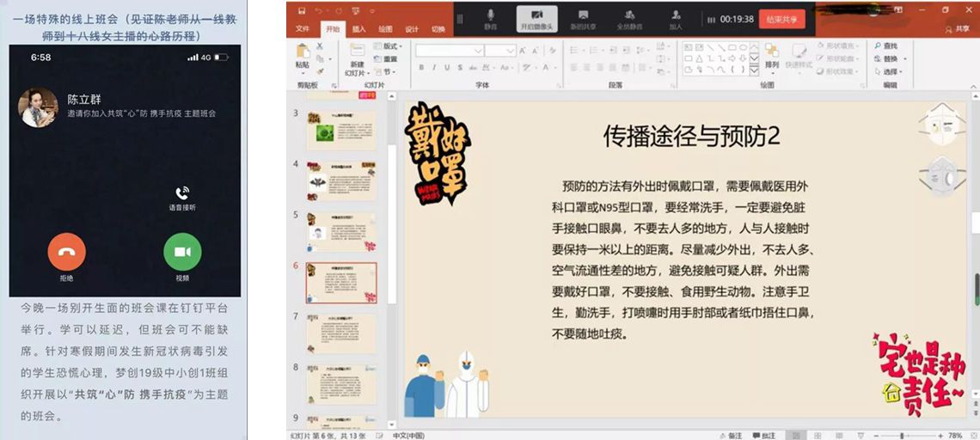Select slide 7 thumbnail in slide panel

[x=341, y=333]
